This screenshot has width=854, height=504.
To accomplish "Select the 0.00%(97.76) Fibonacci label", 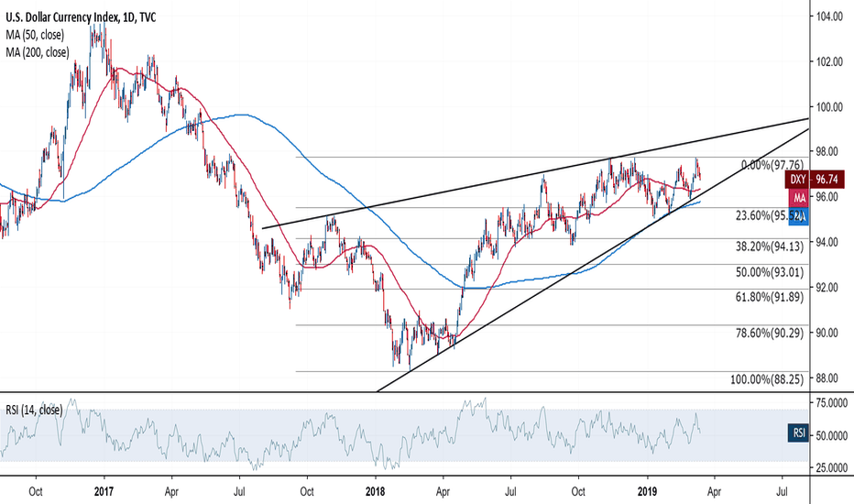I will click(x=772, y=165).
